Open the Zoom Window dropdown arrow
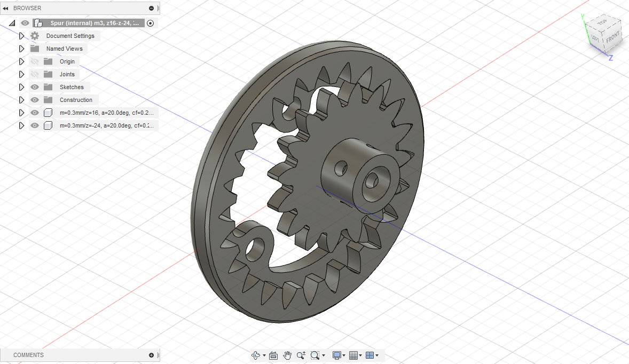Screen dimensions: 629x364 click(324, 355)
